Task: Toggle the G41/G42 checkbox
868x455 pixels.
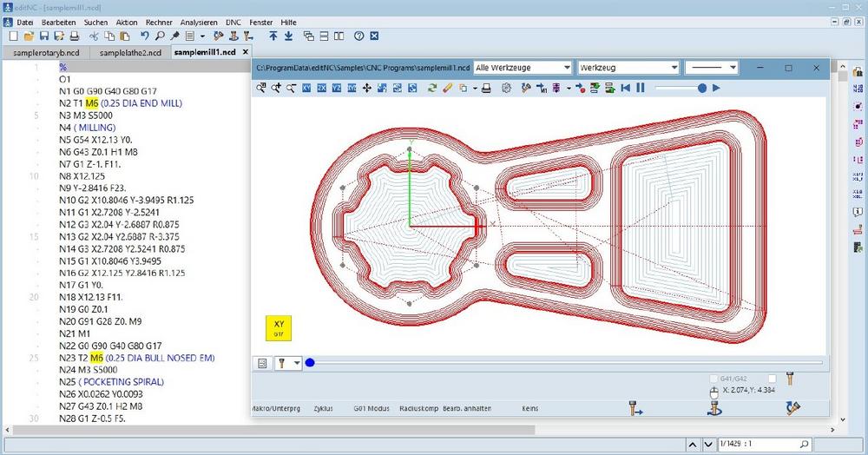Action: [x=713, y=379]
